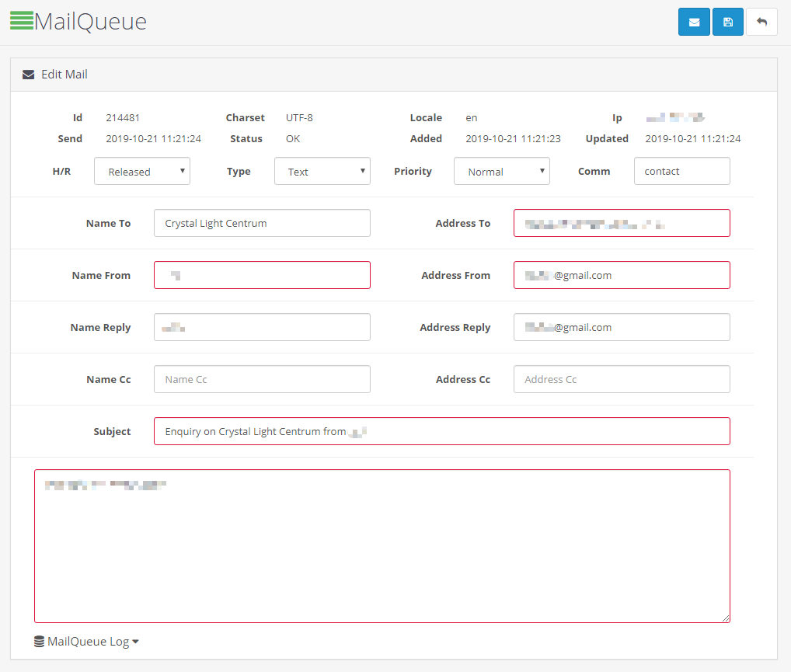The height and width of the screenshot is (672, 791).
Task: Click the Id value 214481
Action: pyautogui.click(x=123, y=117)
